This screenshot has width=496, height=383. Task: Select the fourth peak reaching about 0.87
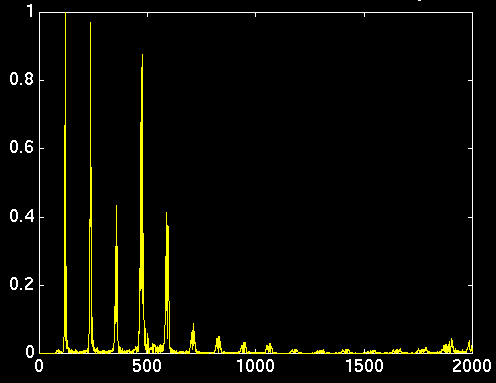(x=142, y=203)
